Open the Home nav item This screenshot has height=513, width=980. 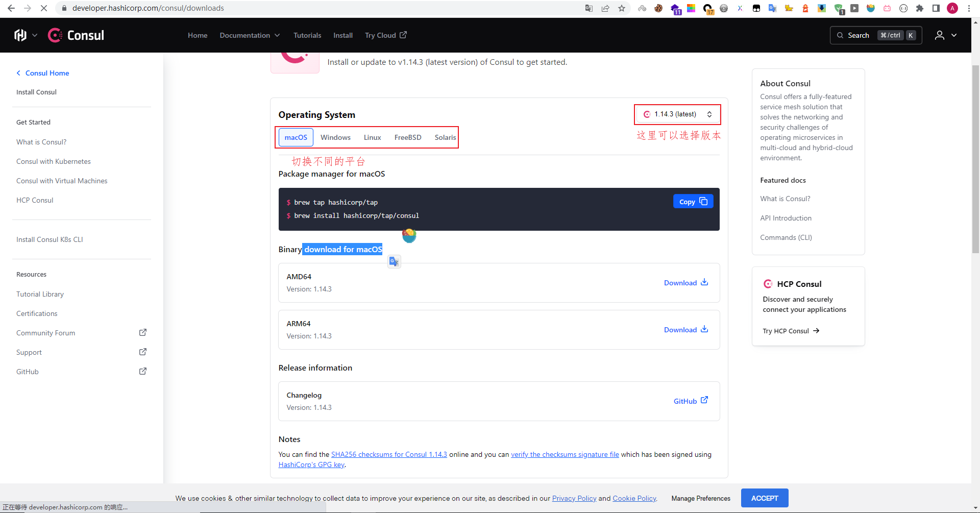click(x=198, y=35)
